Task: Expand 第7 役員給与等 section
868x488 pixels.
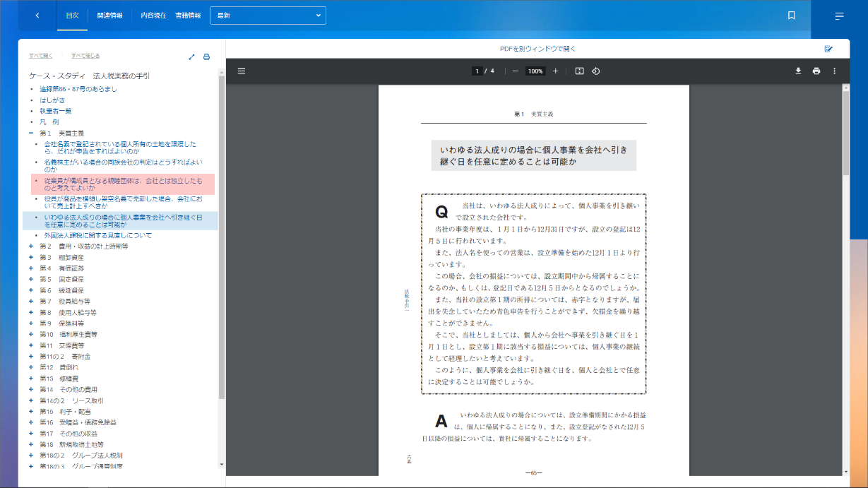Action: [x=31, y=301]
